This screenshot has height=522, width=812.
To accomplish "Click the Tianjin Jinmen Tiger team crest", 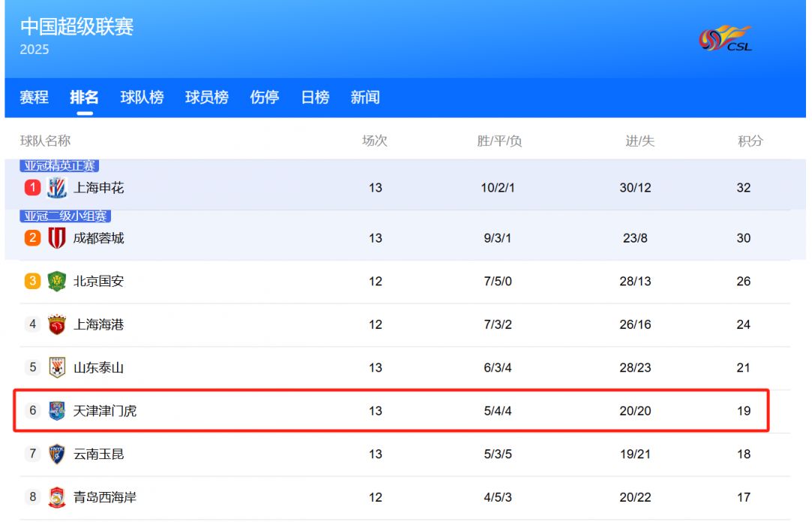I will coord(57,411).
